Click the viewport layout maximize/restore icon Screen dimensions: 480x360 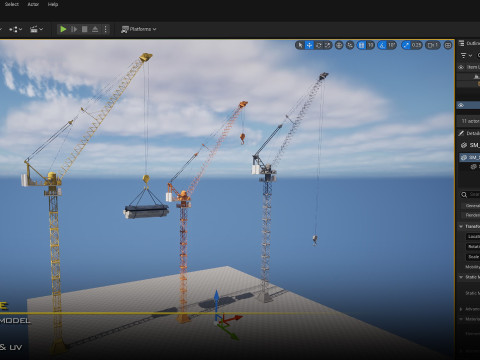448,45
